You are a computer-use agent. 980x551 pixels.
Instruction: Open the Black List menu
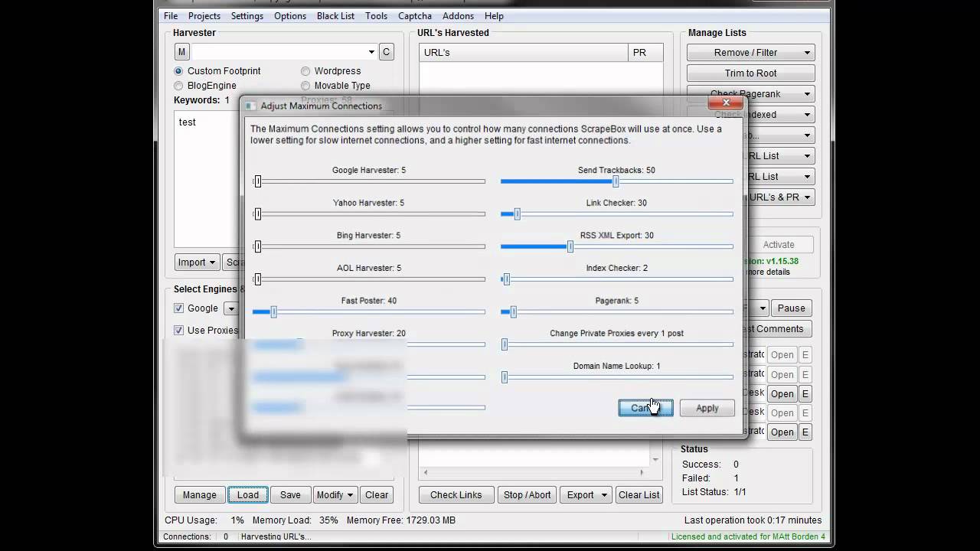(336, 16)
